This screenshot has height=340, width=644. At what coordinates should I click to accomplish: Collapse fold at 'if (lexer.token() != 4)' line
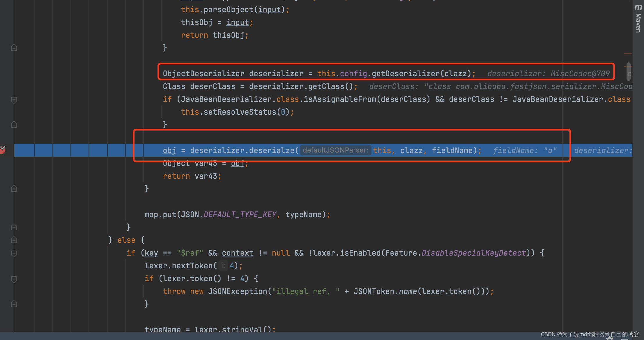click(14, 279)
